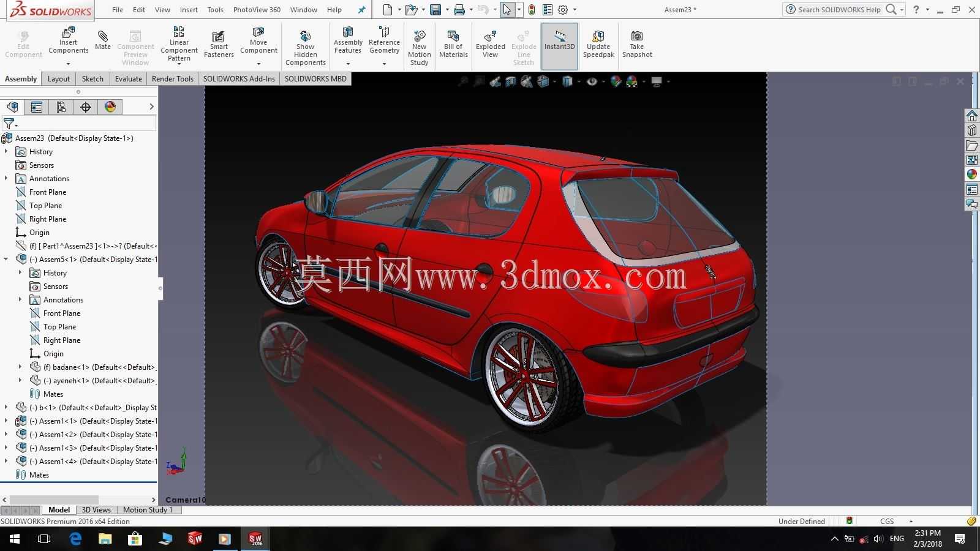Image resolution: width=980 pixels, height=551 pixels.
Task: Open the Bill of Materials tool
Action: click(453, 43)
